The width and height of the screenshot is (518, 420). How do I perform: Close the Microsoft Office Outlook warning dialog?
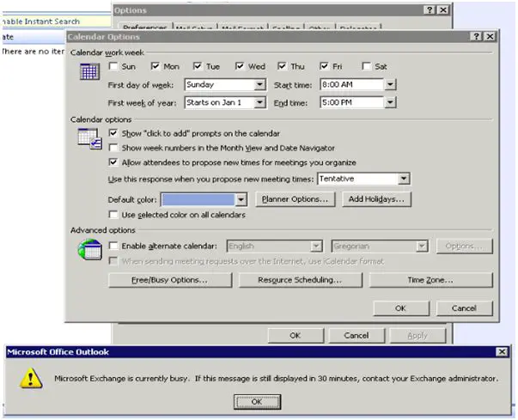pyautogui.click(x=502, y=351)
